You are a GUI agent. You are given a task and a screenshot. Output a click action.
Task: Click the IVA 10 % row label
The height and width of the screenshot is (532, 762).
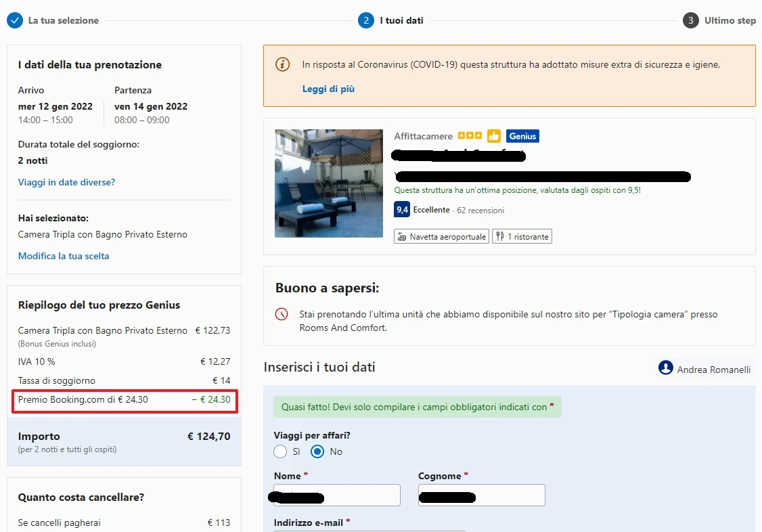tap(37, 361)
